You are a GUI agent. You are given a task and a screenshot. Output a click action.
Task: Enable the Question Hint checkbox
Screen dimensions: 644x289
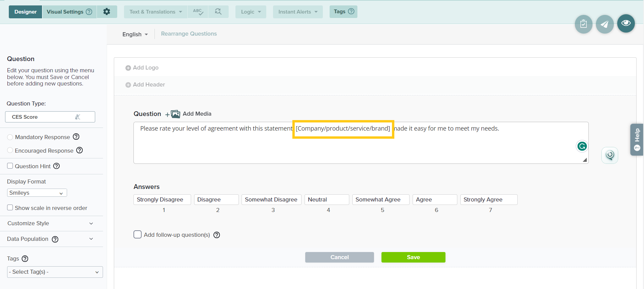coord(10,166)
